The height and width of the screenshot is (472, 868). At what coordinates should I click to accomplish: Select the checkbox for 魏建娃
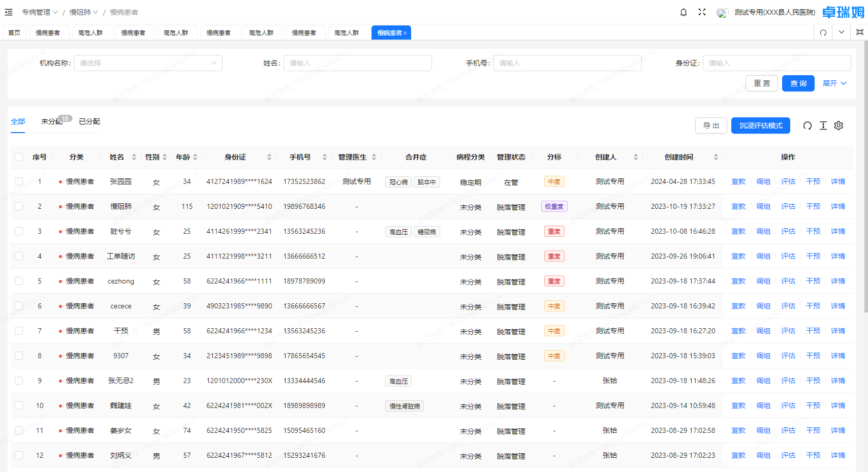coord(19,405)
